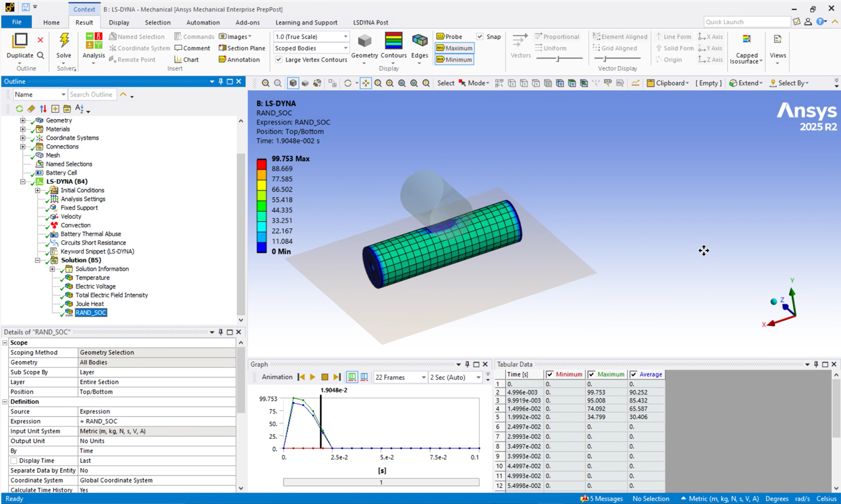The image size is (841, 504).
Task: Click the Solve lightning bolt icon
Action: (x=64, y=41)
